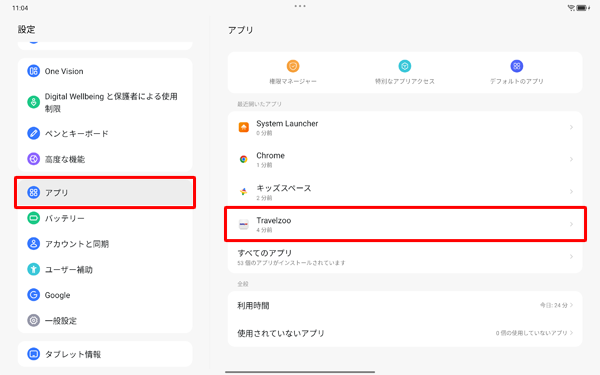Tap Travelzoo app name
600x375 pixels.
tap(274, 220)
